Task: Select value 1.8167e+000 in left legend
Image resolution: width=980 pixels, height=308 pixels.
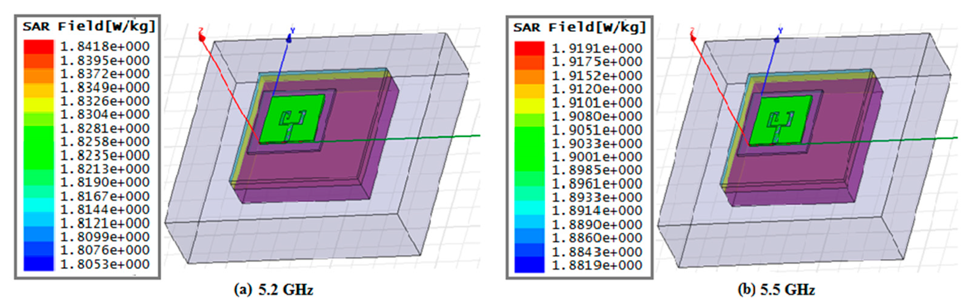Action: click(105, 196)
